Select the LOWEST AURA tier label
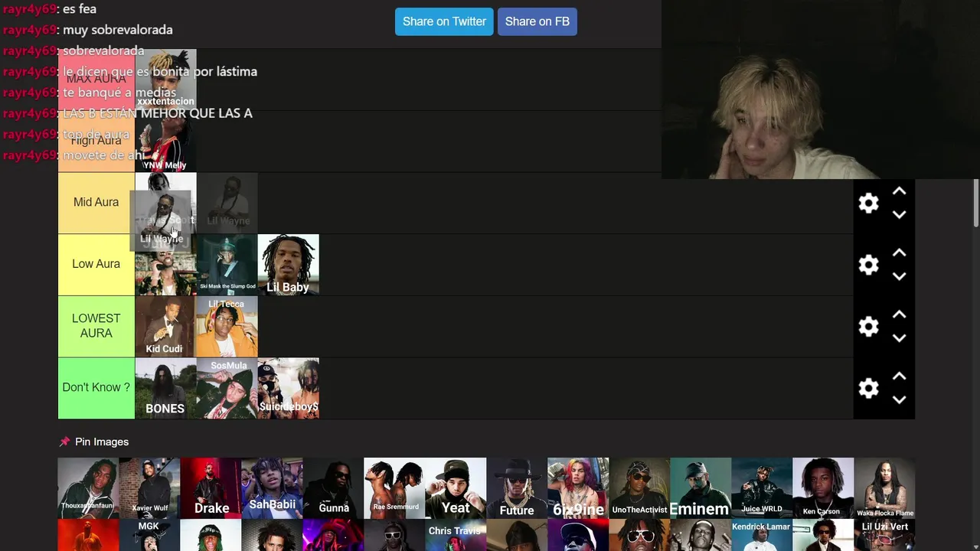 pos(96,326)
